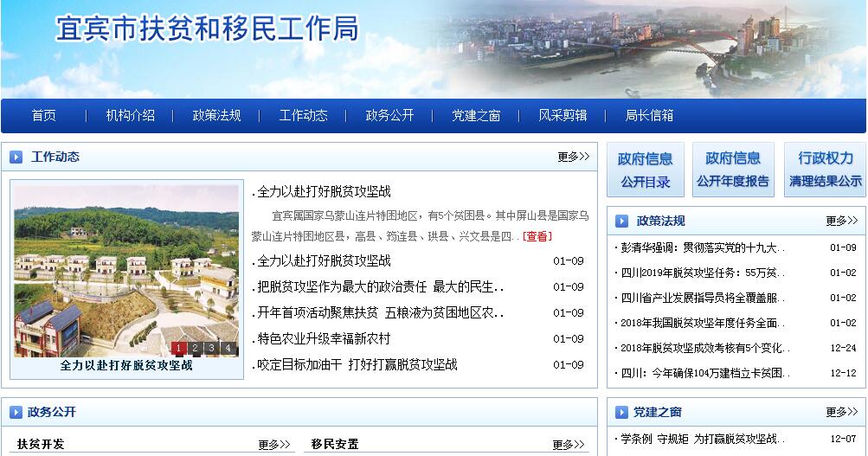Click the arrow icon beside 政策法规 heading
868x456 pixels.
coord(622,221)
